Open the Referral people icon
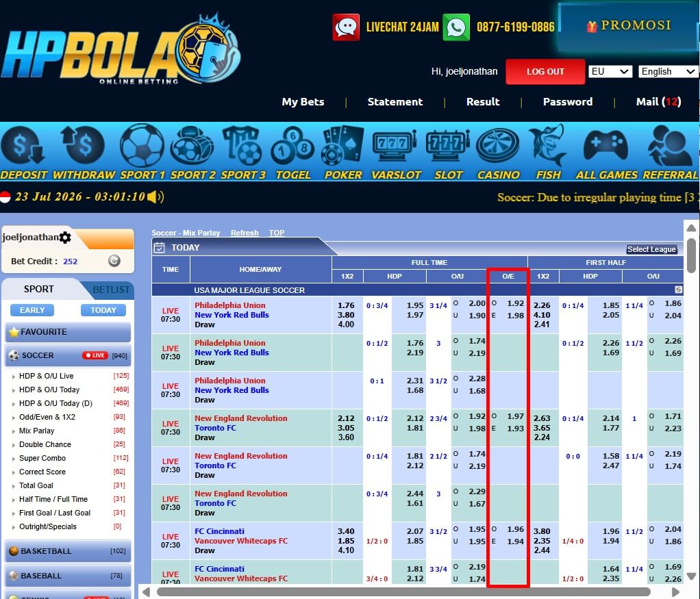This screenshot has width=700, height=599. coord(670,146)
